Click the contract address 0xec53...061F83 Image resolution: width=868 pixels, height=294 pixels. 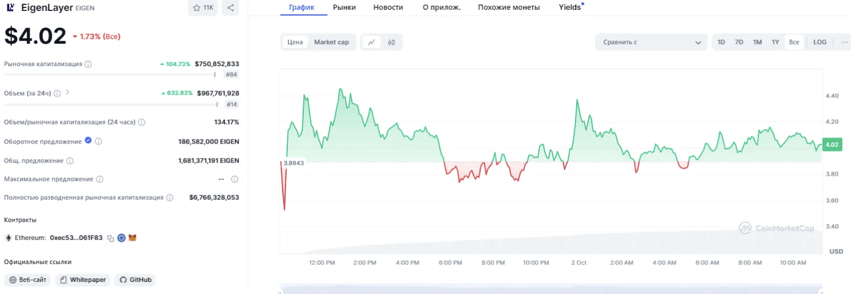(76, 238)
